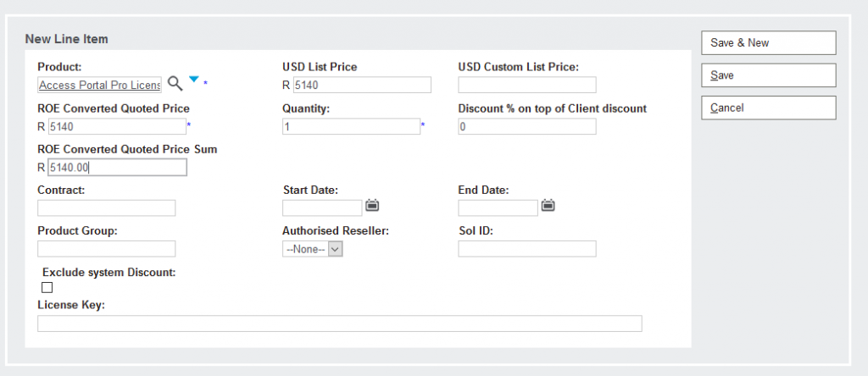Screen dimensions: 868x376
Task: Open the Start Date calendar picker
Action: click(x=372, y=205)
